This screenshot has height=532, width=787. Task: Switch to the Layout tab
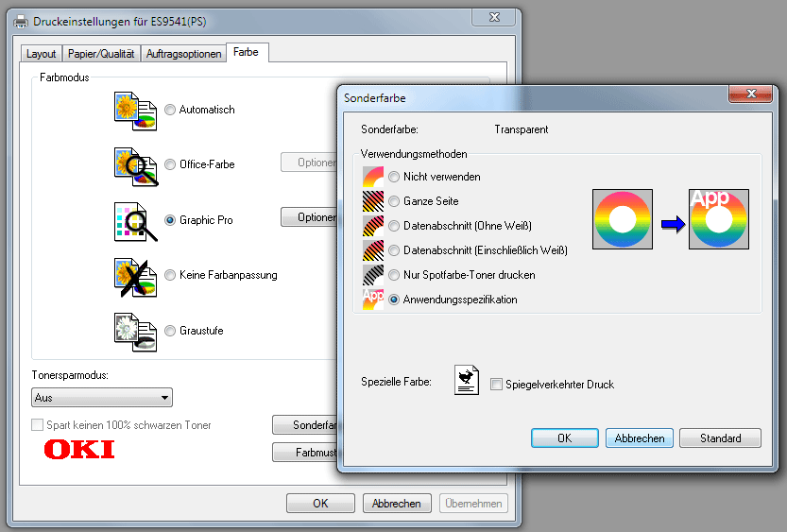pos(41,54)
